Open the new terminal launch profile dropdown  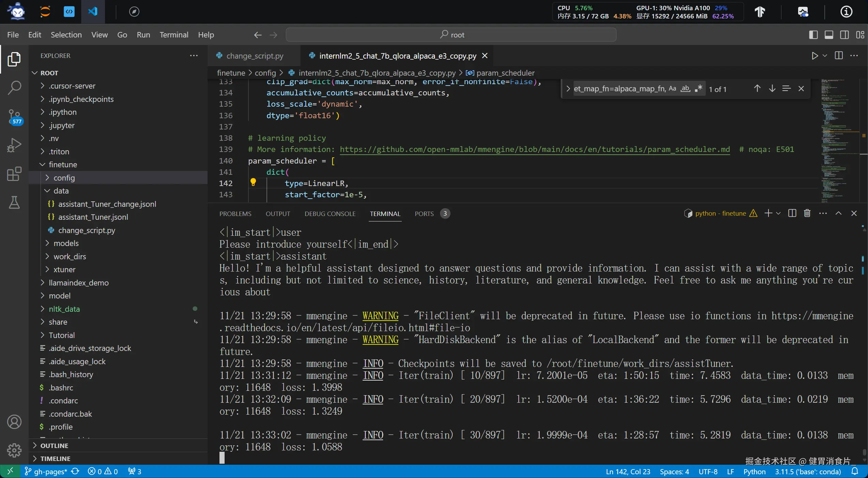778,213
